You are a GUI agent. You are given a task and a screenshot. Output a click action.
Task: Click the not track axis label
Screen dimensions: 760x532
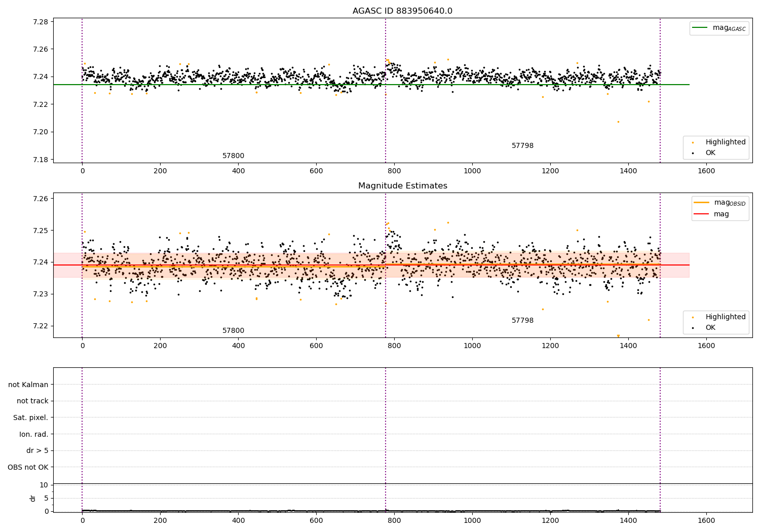click(x=32, y=401)
